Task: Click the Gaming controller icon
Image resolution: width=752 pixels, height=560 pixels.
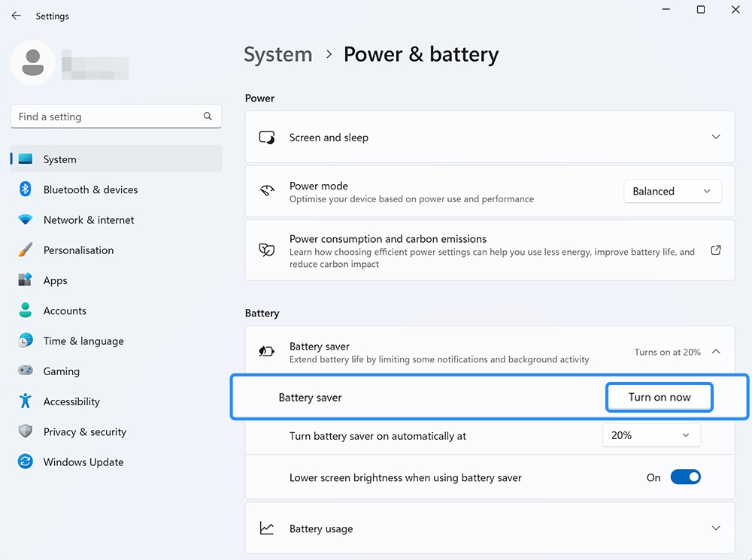Action: (26, 370)
